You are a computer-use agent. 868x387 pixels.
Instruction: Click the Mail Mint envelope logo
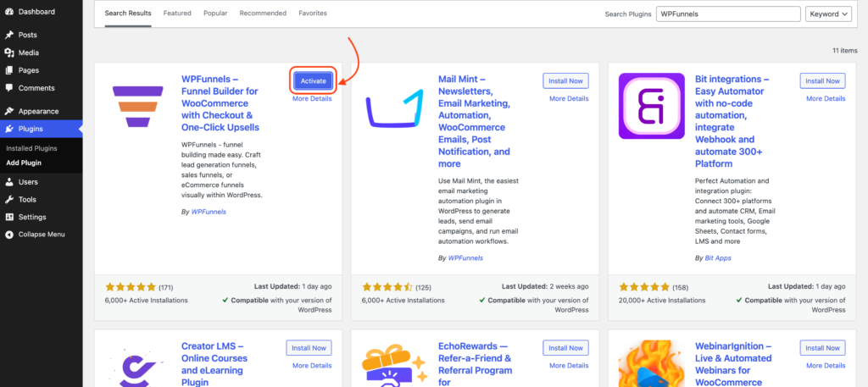click(x=395, y=108)
